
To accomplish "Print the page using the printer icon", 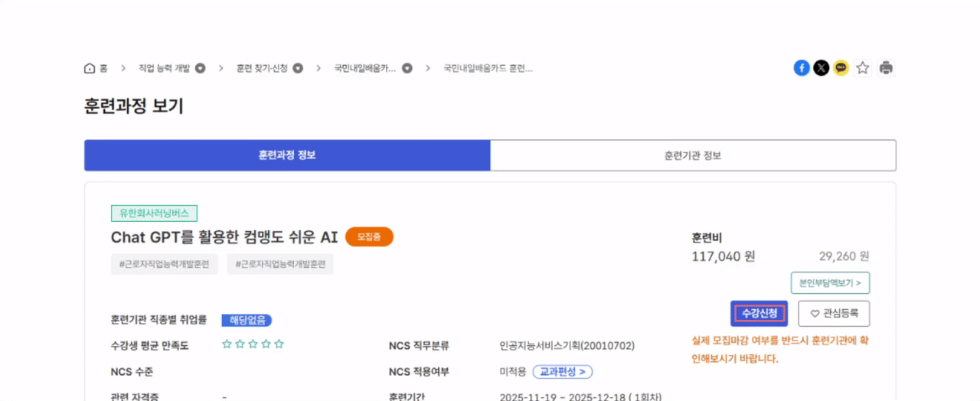I will [x=886, y=68].
